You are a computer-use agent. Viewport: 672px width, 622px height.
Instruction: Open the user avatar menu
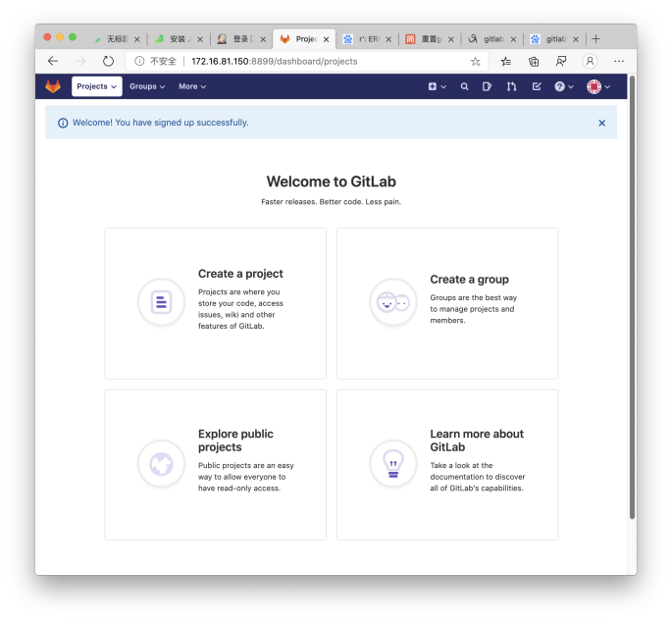[598, 86]
